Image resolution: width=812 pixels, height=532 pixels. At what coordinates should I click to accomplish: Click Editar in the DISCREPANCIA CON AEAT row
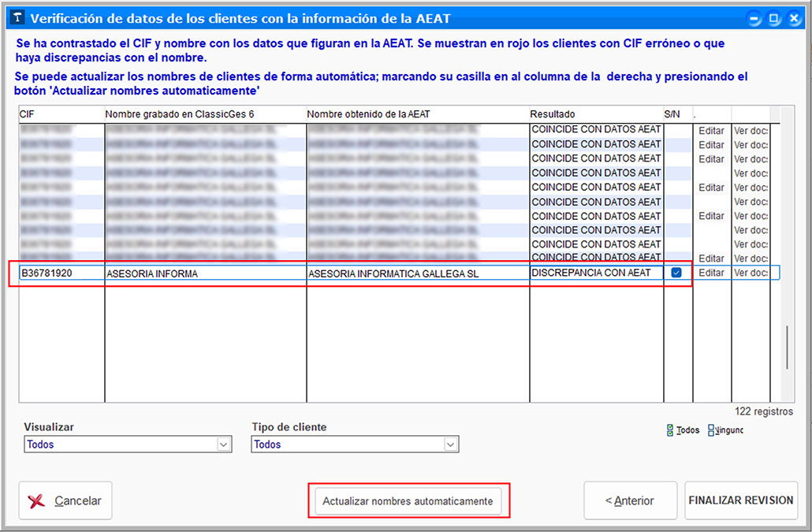point(711,273)
